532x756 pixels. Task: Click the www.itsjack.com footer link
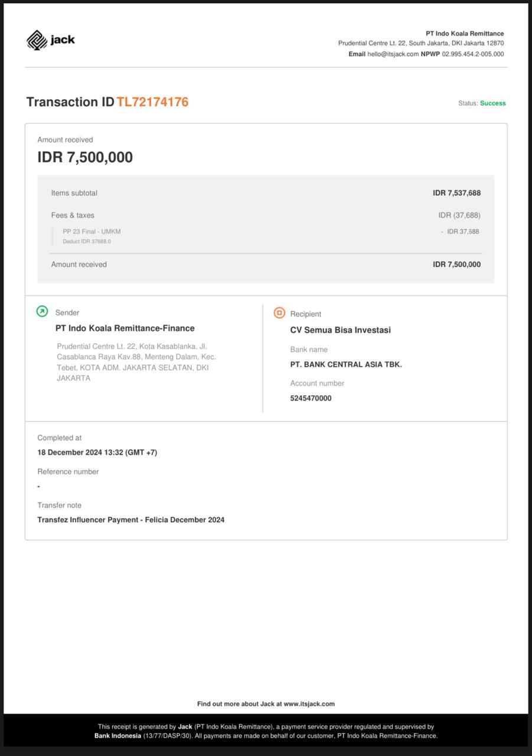309,703
